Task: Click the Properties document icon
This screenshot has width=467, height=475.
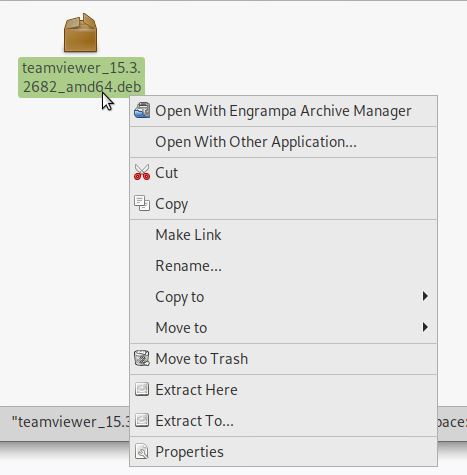Action: click(142, 452)
